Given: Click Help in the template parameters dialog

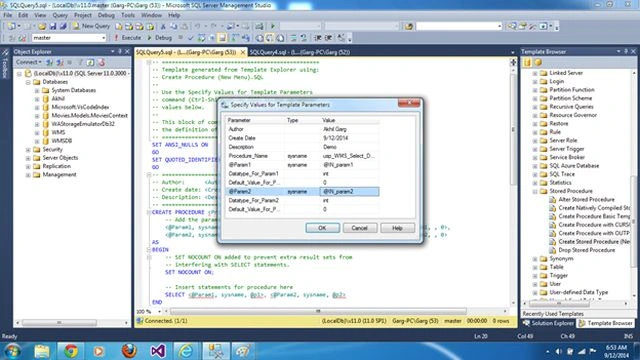Looking at the screenshot, I should tap(397, 228).
